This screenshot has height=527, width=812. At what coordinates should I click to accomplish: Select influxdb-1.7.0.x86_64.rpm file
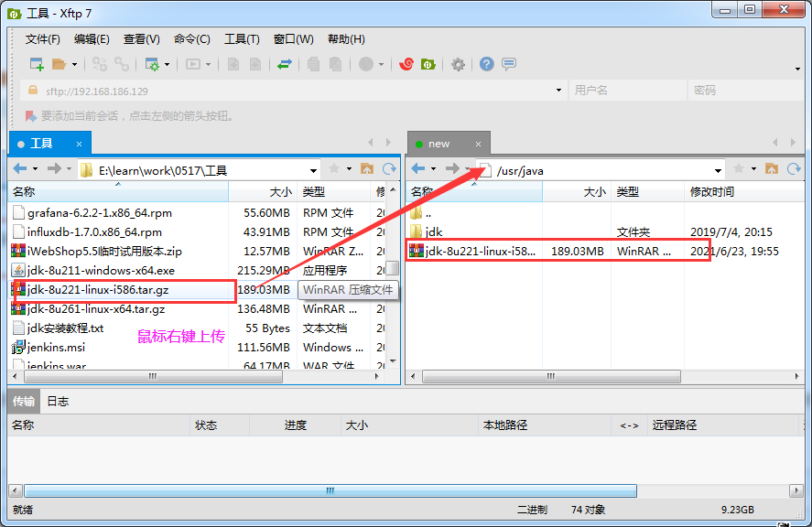[94, 231]
